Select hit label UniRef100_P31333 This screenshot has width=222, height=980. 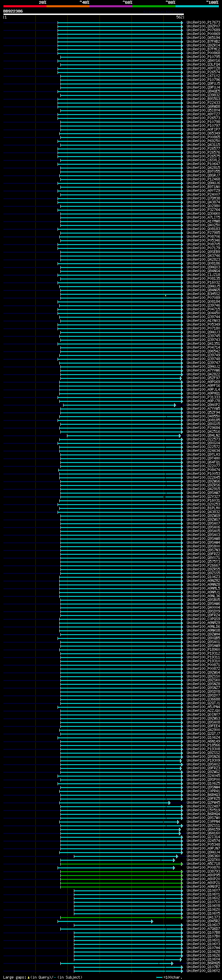[203, 397]
